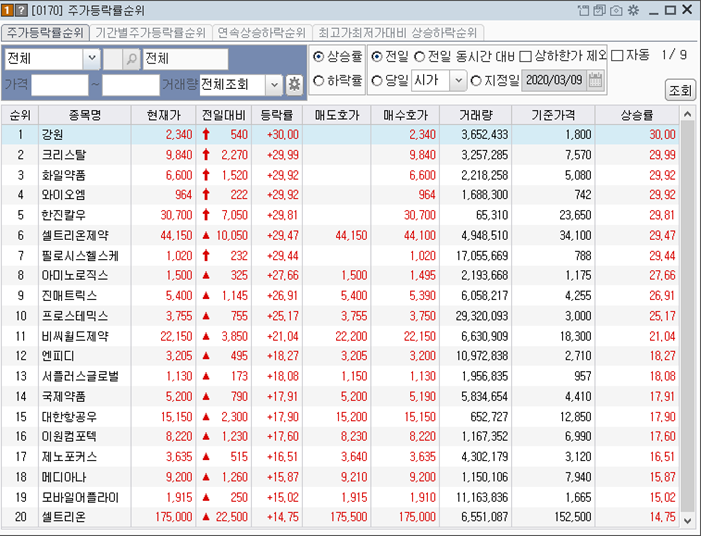Select stock 대한항공우

click(x=69, y=417)
